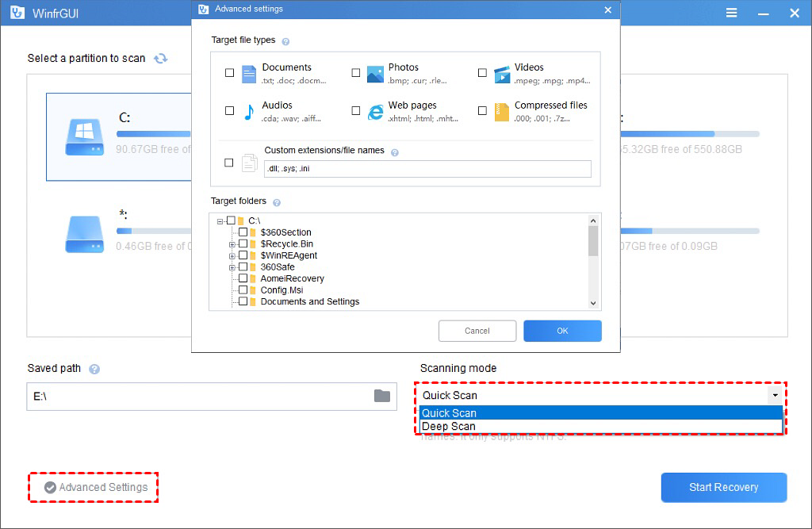Click the WinfrGUI app logo

[17, 13]
